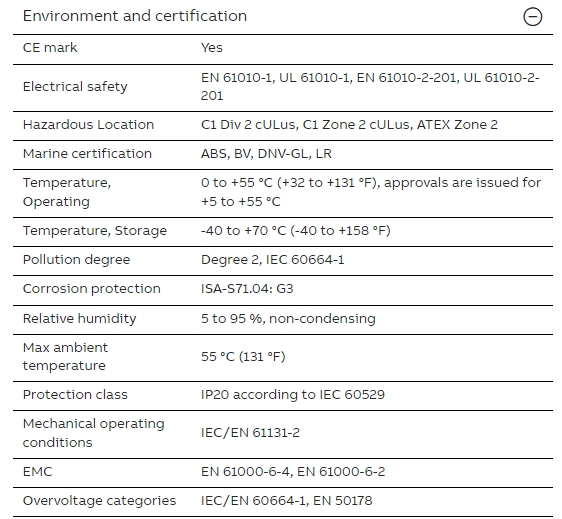562x519 pixels.
Task: Click the Pollution degree label
Action: [76, 260]
